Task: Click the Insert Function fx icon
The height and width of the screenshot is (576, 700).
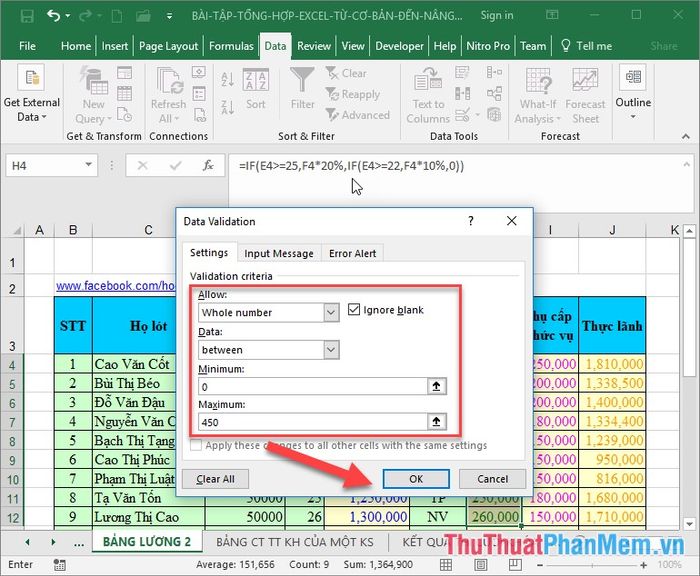Action: [x=207, y=165]
